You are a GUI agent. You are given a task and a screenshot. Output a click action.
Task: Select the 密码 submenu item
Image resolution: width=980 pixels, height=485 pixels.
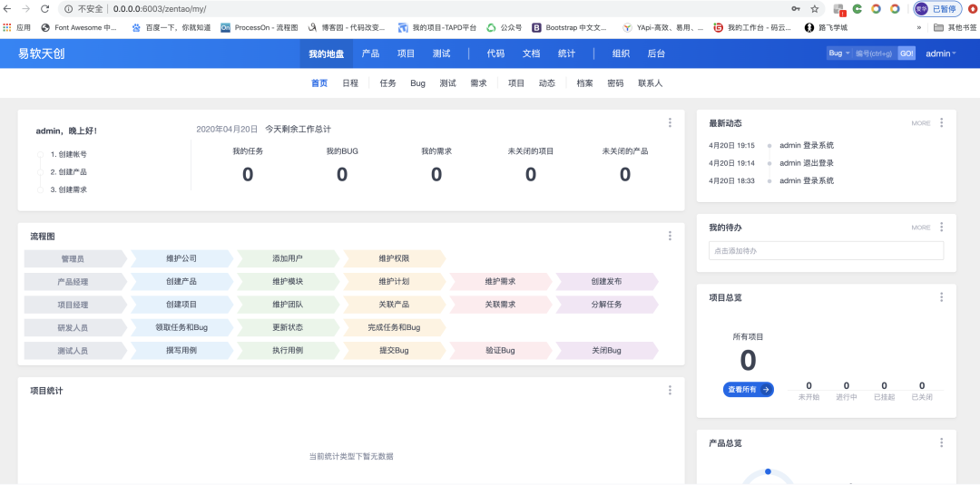615,83
